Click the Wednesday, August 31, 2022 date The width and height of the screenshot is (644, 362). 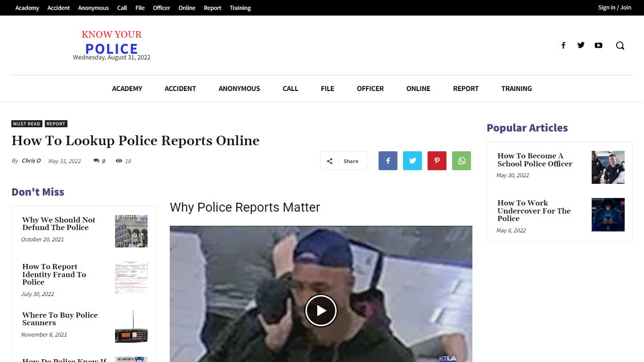(112, 58)
